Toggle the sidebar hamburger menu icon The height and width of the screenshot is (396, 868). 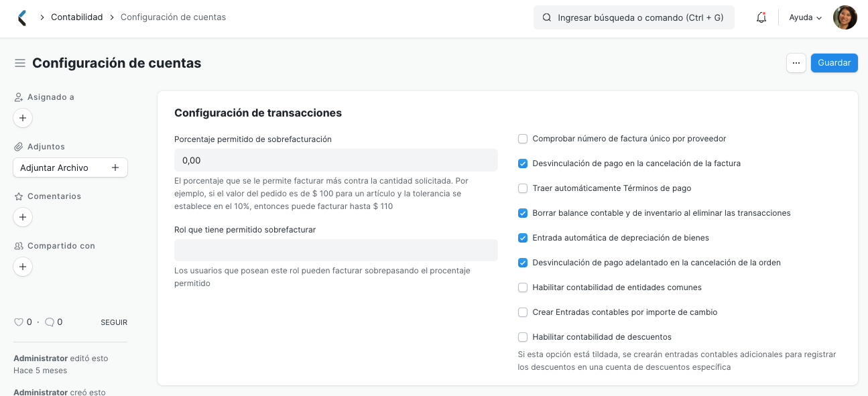coord(20,63)
